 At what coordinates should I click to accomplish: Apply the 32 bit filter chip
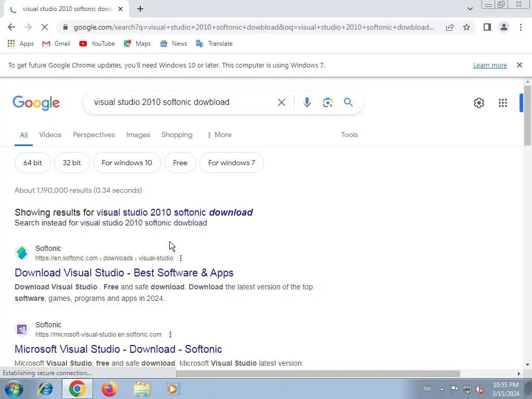pyautogui.click(x=72, y=163)
